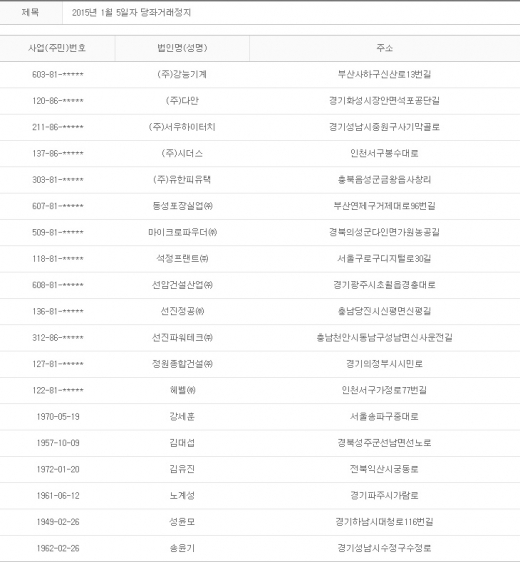This screenshot has height=562, width=520.
Task: Click address 충남당진시신평면신평길
Action: (385, 311)
